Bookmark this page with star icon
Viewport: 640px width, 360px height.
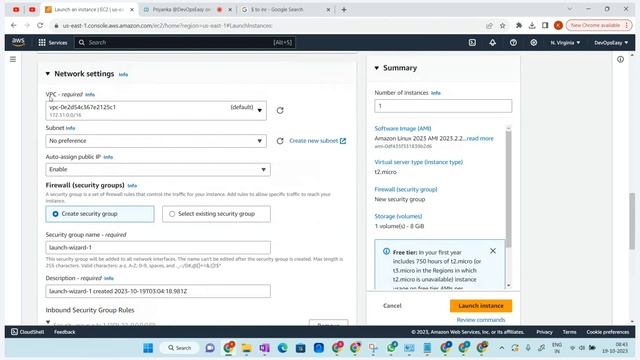tap(502, 25)
